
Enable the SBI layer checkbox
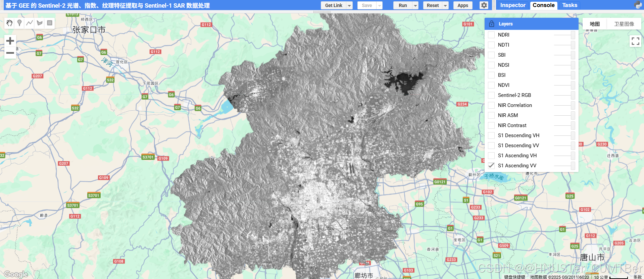point(491,55)
